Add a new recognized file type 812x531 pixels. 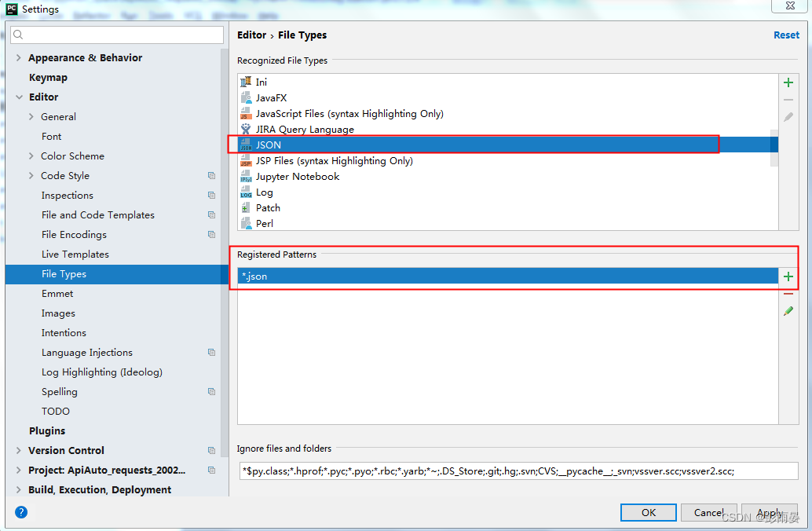pyautogui.click(x=788, y=83)
